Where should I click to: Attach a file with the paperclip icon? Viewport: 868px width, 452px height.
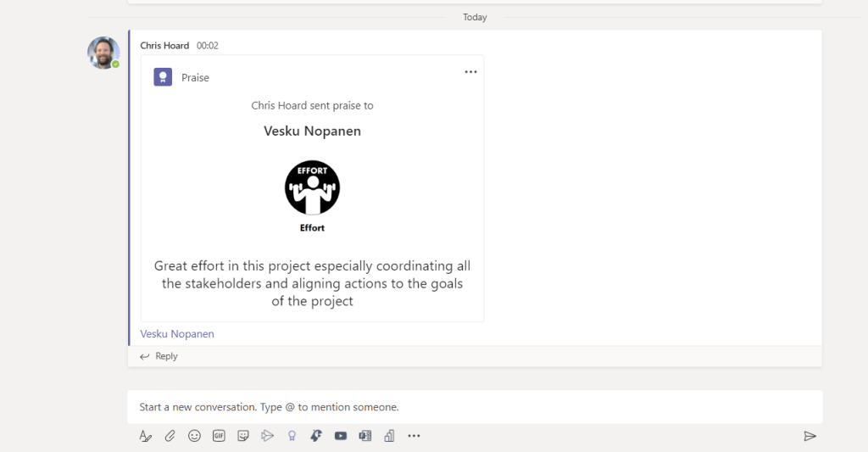pyautogui.click(x=170, y=436)
